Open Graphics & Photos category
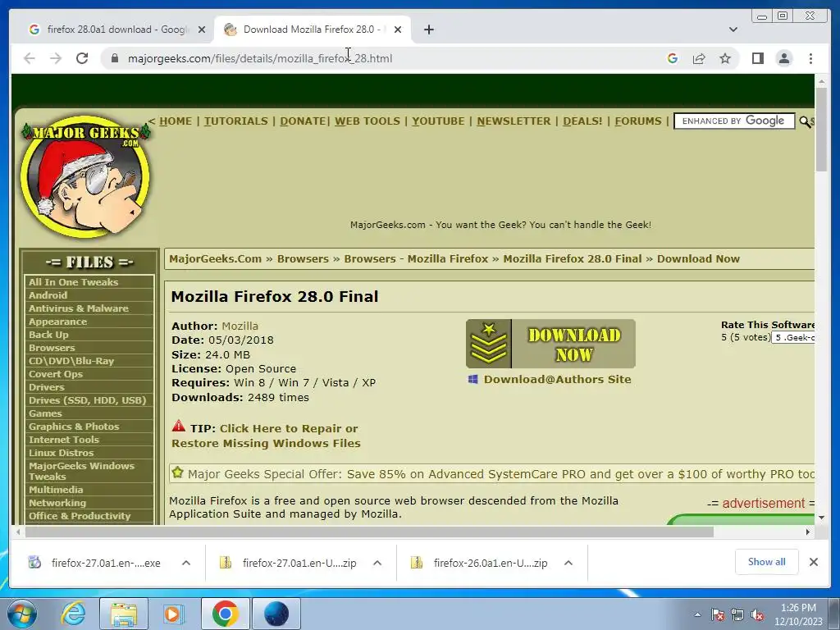This screenshot has height=630, width=840. [74, 427]
